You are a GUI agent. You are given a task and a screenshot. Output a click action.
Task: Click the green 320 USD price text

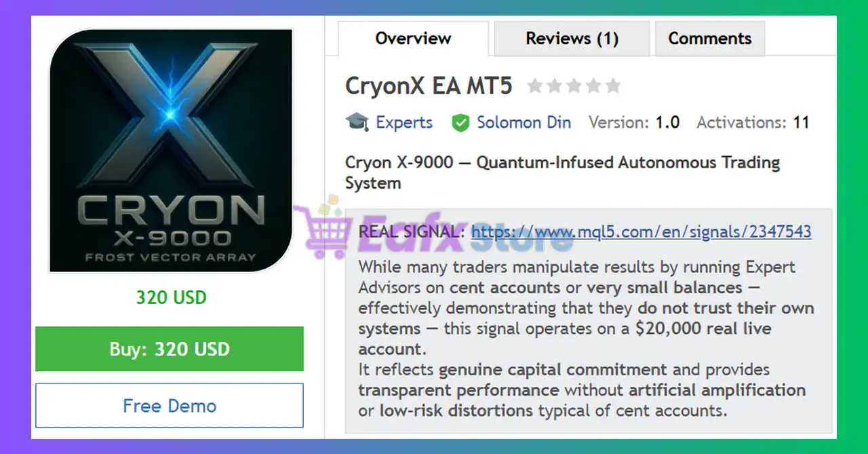click(x=171, y=298)
